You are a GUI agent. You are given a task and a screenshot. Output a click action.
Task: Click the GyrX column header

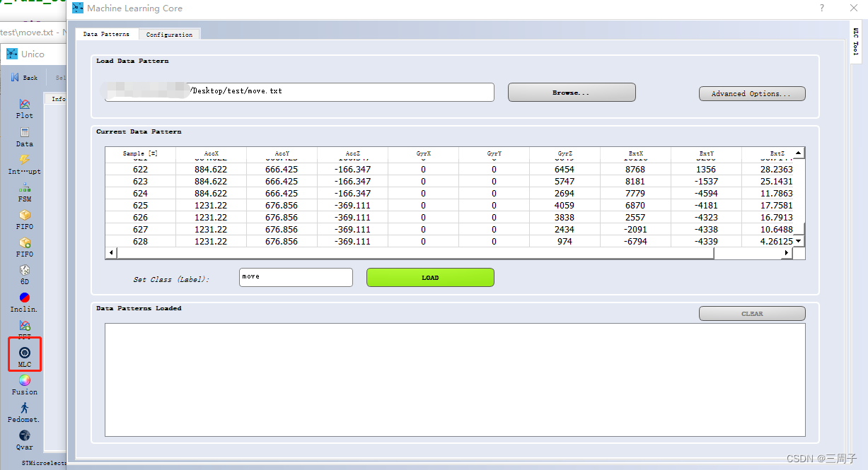(x=423, y=153)
